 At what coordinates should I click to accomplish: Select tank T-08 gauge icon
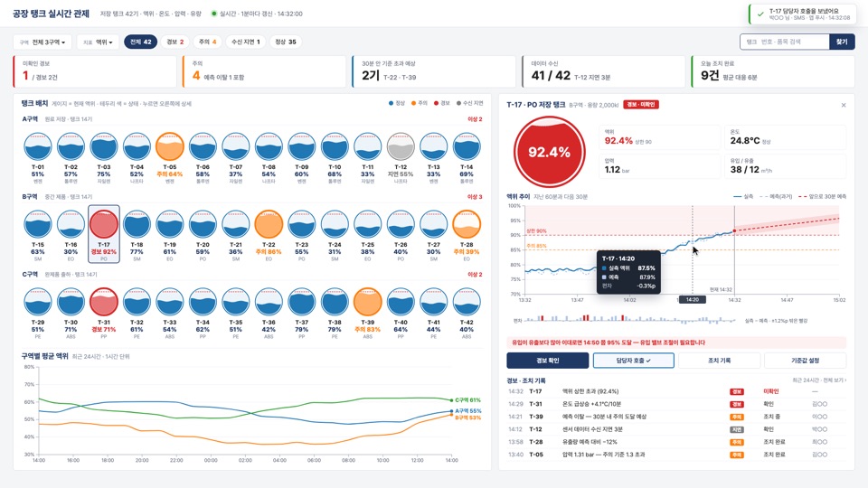(269, 146)
